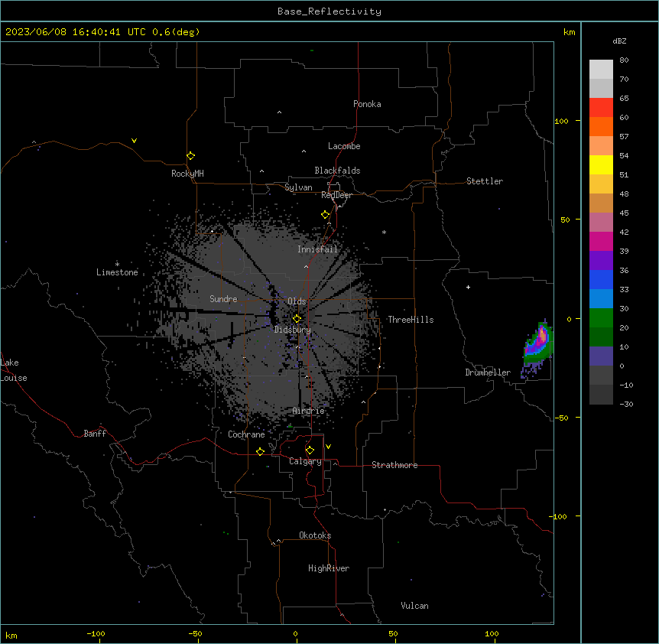
Task: Select the RockyMH label
Action: pyautogui.click(x=187, y=174)
